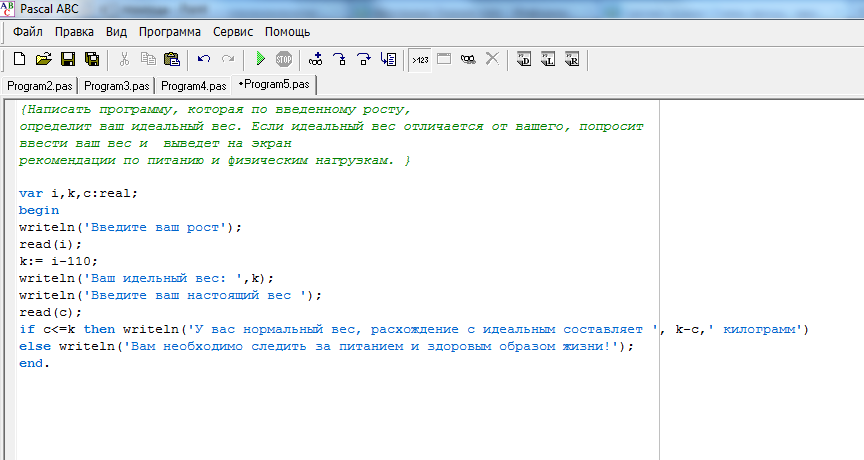Image resolution: width=864 pixels, height=460 pixels.
Task: Open the Правка menu
Action: [x=75, y=32]
